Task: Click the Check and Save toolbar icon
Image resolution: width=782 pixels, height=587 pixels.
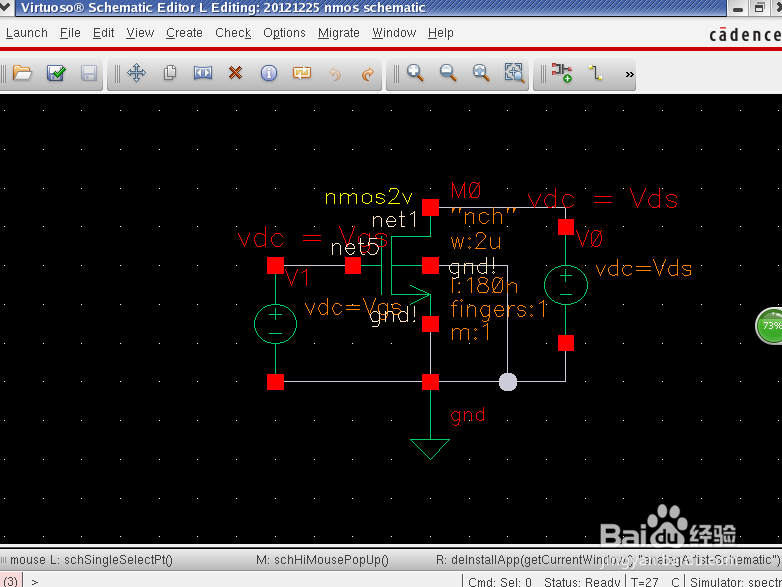Action: coord(56,73)
